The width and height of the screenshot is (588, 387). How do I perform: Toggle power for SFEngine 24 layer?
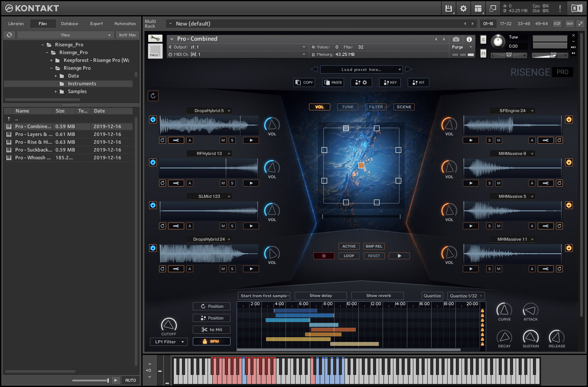[569, 119]
